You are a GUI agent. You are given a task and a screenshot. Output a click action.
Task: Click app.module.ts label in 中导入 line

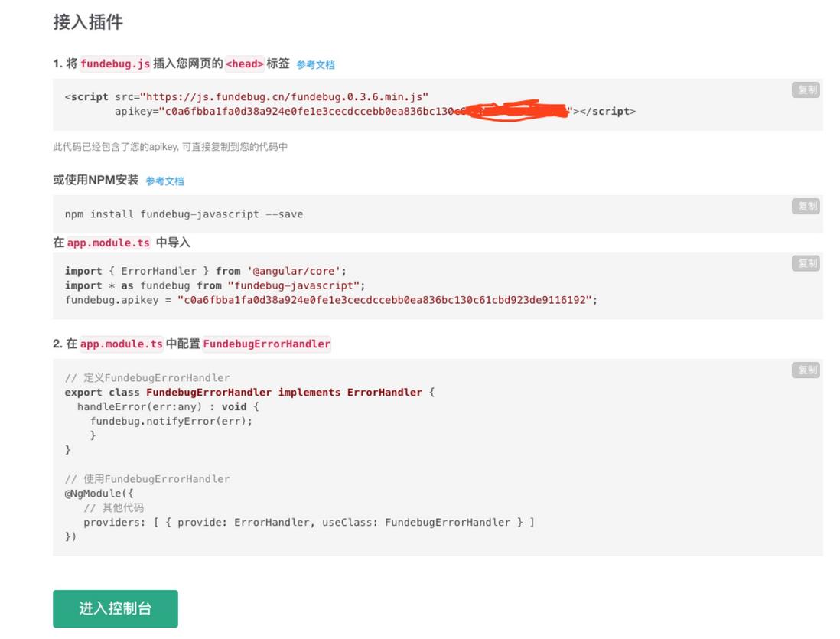click(108, 243)
